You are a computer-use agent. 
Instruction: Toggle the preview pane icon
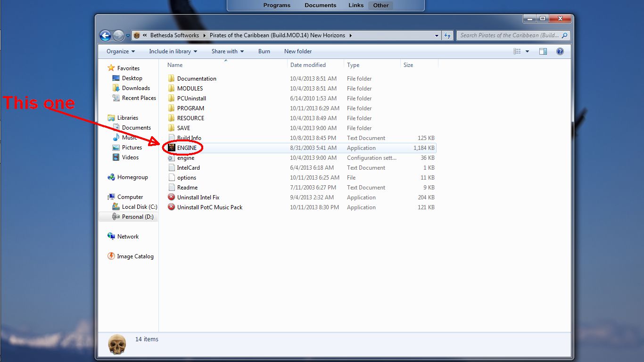543,51
